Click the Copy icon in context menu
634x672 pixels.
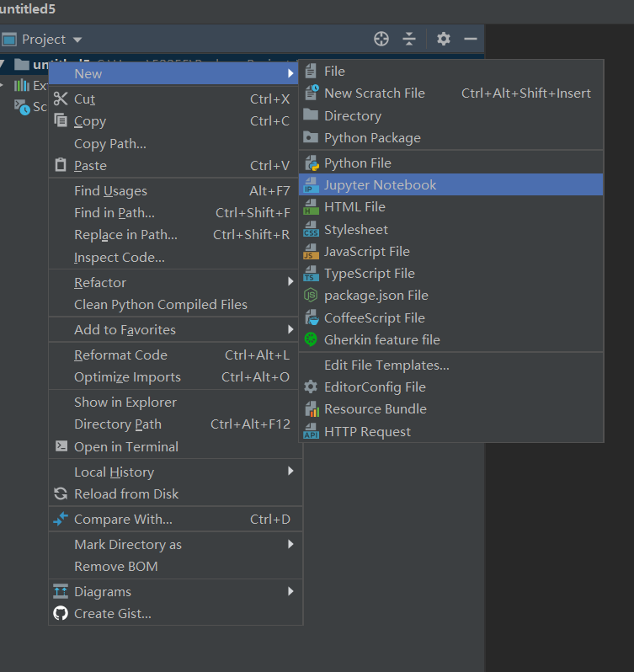coord(61,120)
